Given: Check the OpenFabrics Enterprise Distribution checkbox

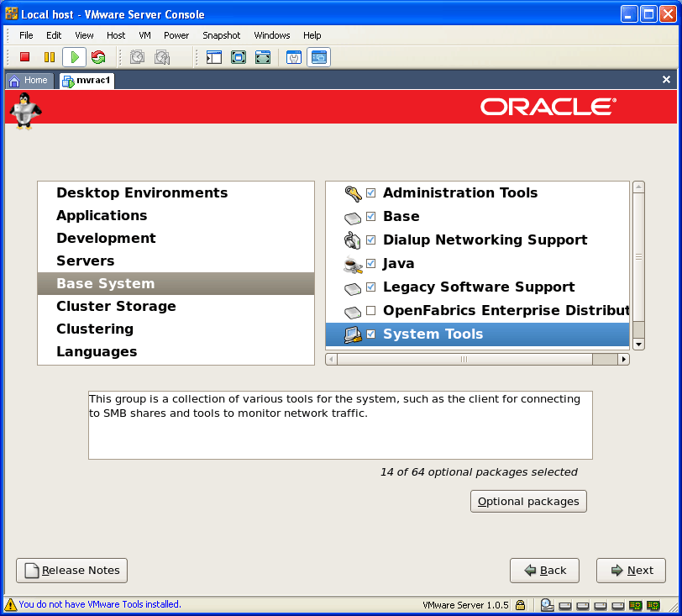Looking at the screenshot, I should pyautogui.click(x=370, y=311).
